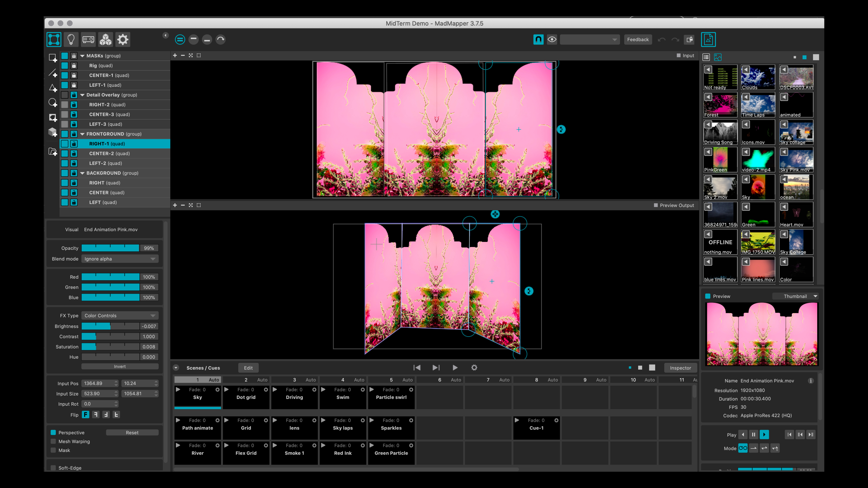
Task: Disable the Perspective checkbox
Action: 53,432
